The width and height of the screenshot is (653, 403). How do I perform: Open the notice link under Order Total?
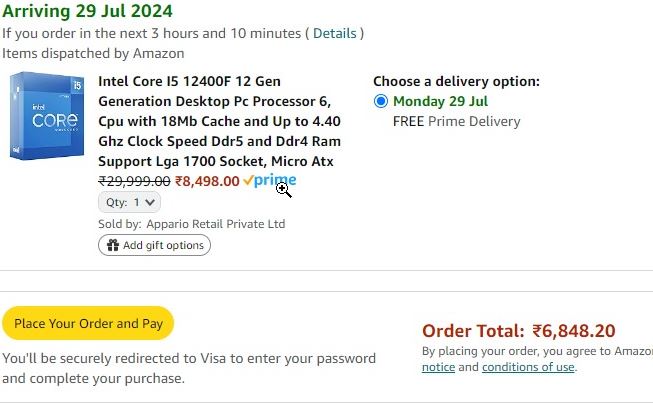point(438,367)
